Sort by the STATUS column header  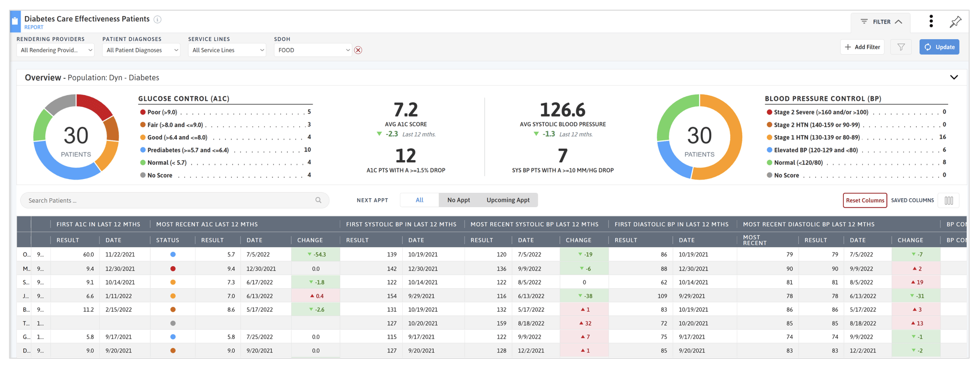pyautogui.click(x=168, y=240)
